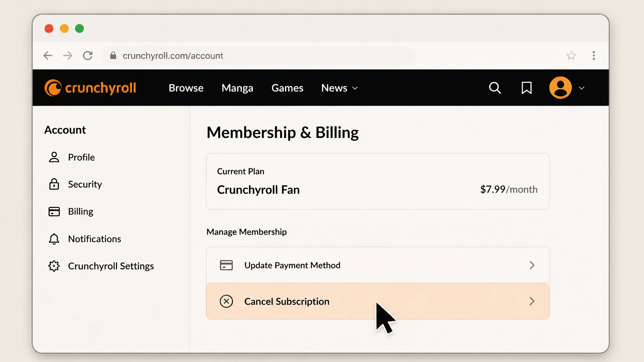This screenshot has height=362, width=644.
Task: Expand the News dropdown
Action: [x=340, y=88]
